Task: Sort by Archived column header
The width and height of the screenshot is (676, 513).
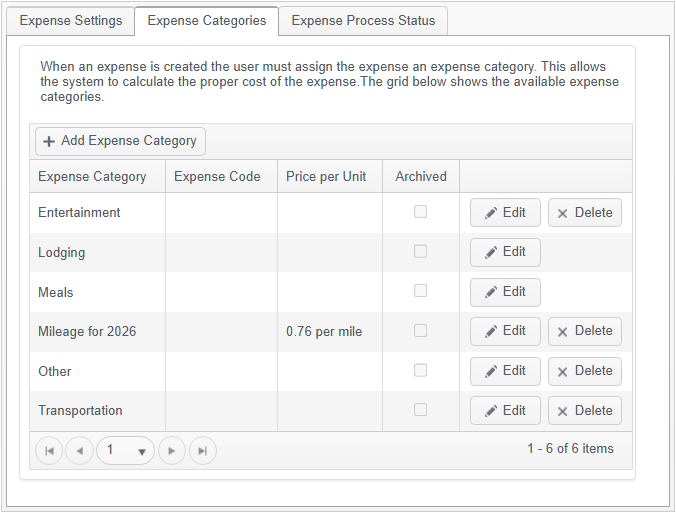Action: tap(421, 177)
